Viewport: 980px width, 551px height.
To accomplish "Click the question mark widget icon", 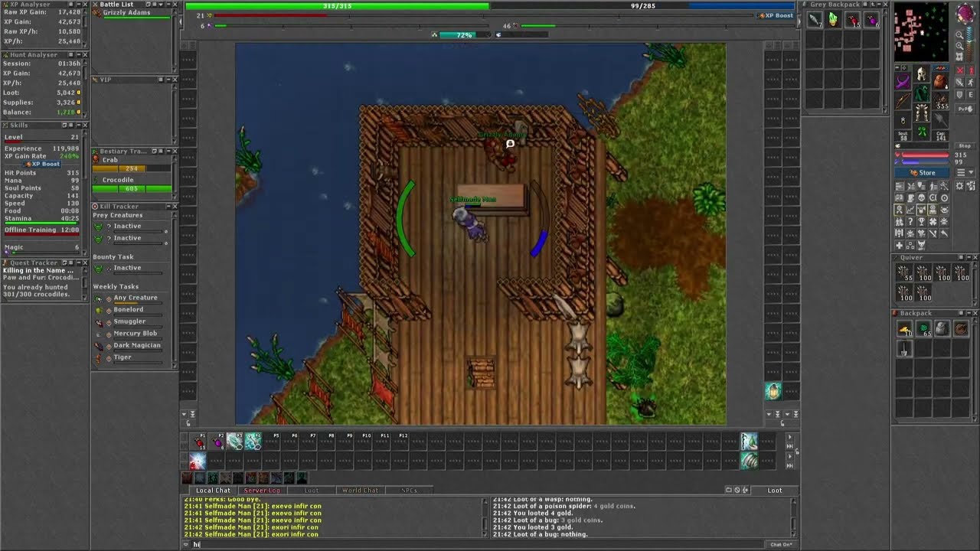I will click(x=910, y=221).
